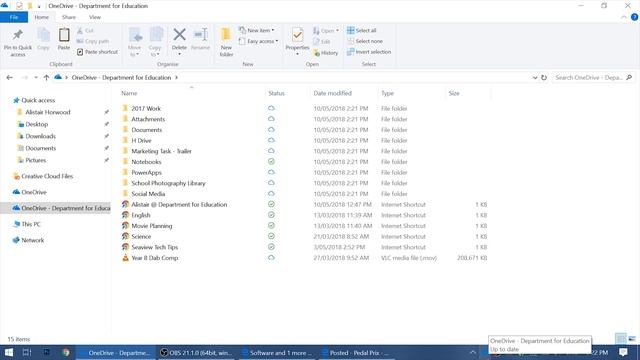
Task: Click the Back navigation arrow
Action: point(10,78)
